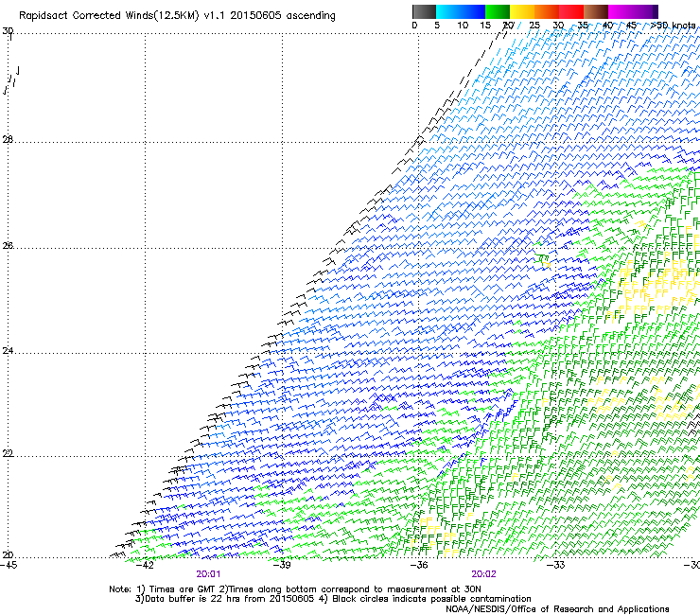
Task: Click the red 30–35 knots color segment
Action: 571,11
